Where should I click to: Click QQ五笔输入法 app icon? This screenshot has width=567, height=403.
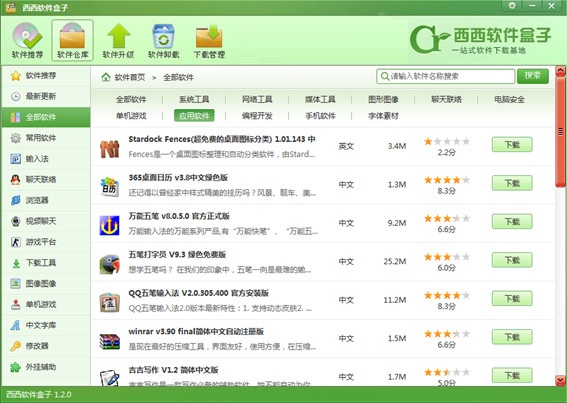pyautogui.click(x=110, y=302)
